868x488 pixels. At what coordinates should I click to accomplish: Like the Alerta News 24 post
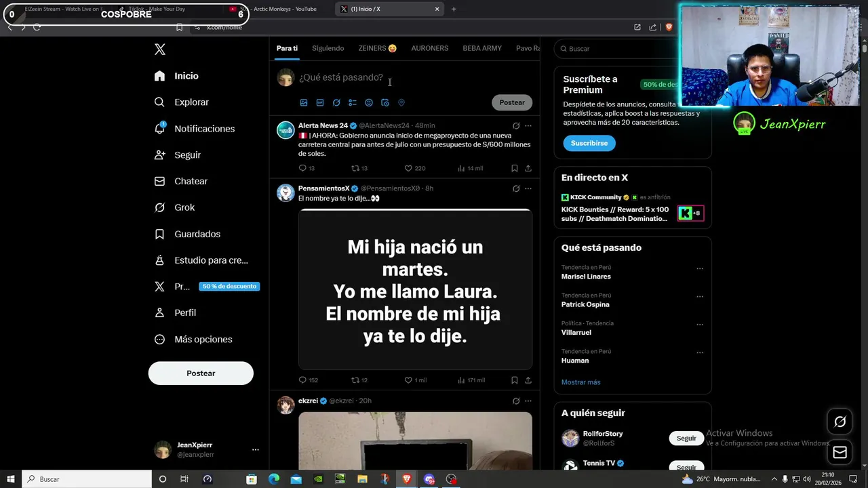[415, 168]
